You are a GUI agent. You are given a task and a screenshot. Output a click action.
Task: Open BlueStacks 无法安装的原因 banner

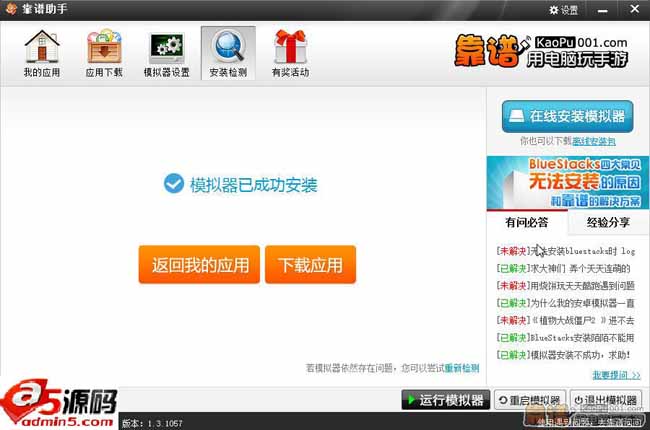[568, 182]
